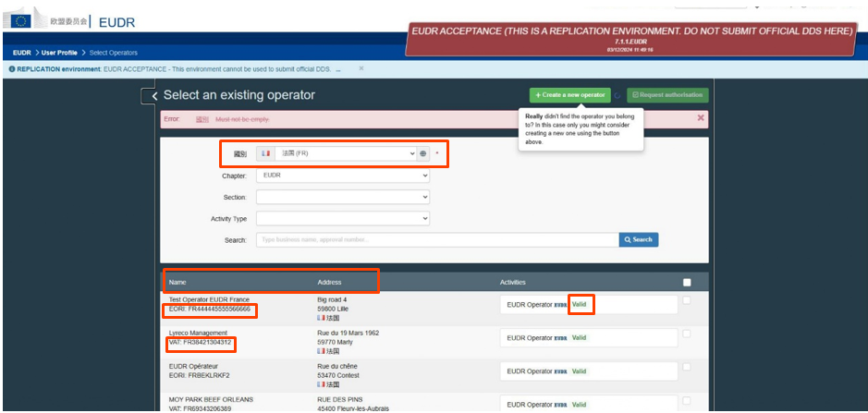
Task: Open the Section dropdown
Action: 342,197
